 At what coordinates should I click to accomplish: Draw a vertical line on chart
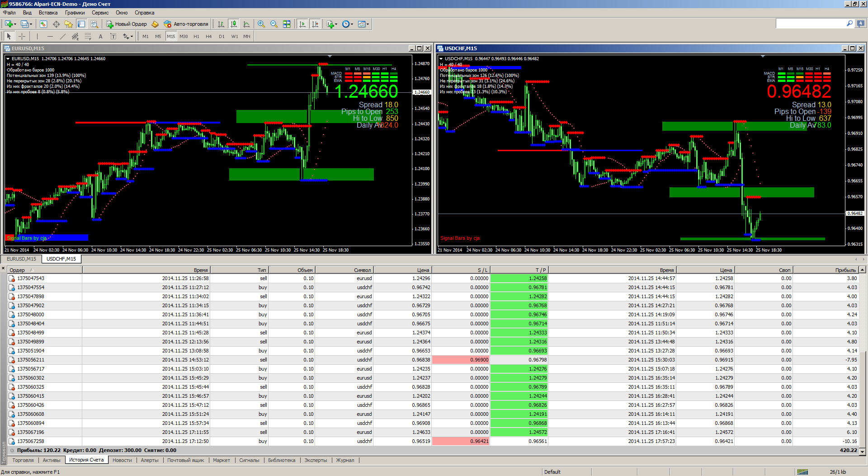tap(38, 36)
